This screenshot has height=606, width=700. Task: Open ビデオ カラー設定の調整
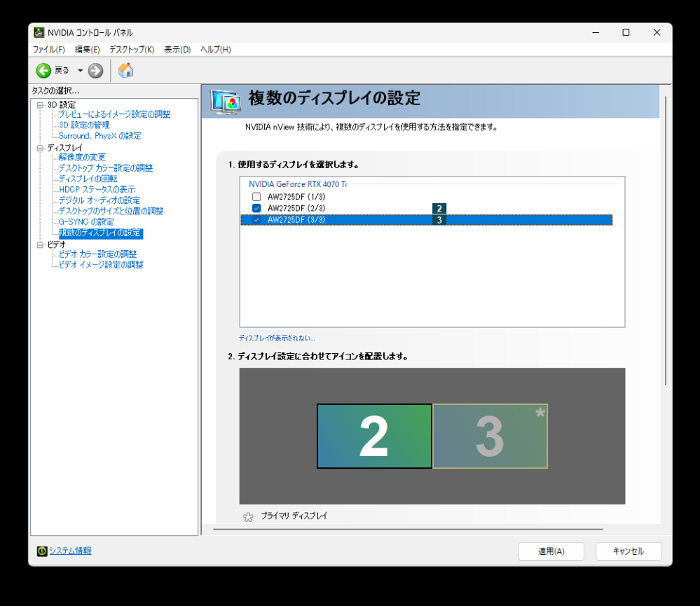[x=98, y=254]
